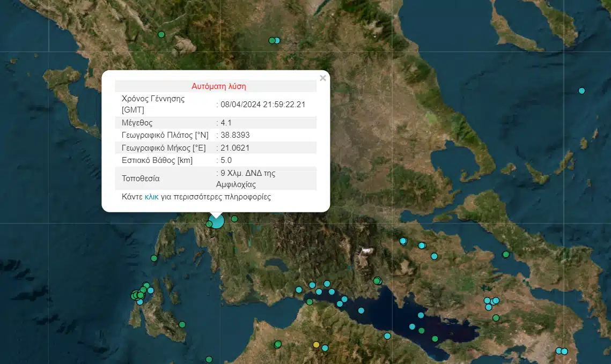Close the earthquake info popup

pyautogui.click(x=322, y=78)
